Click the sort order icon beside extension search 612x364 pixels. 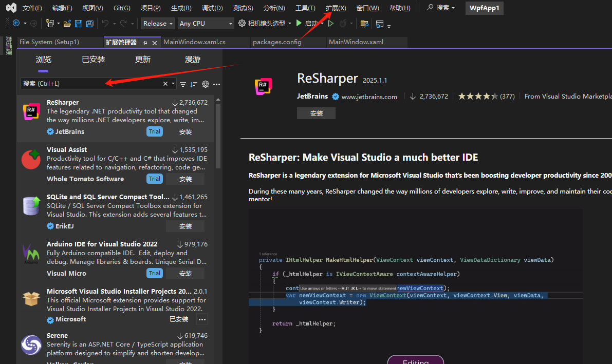[194, 84]
